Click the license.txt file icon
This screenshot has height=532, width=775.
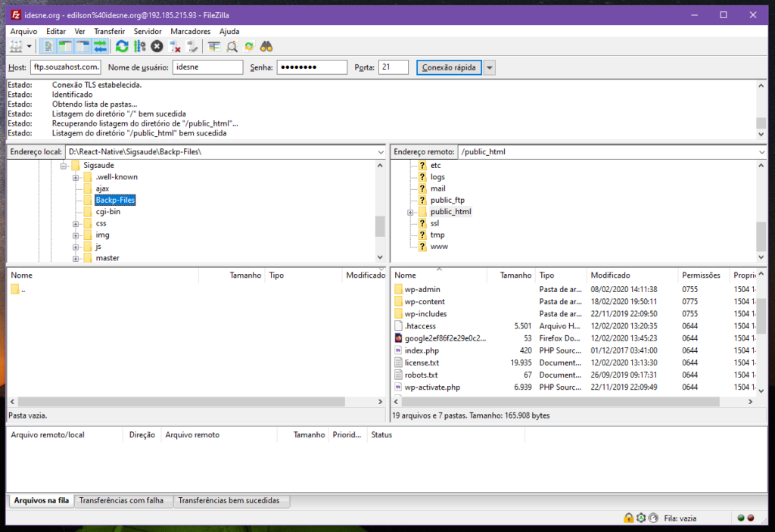pos(399,362)
